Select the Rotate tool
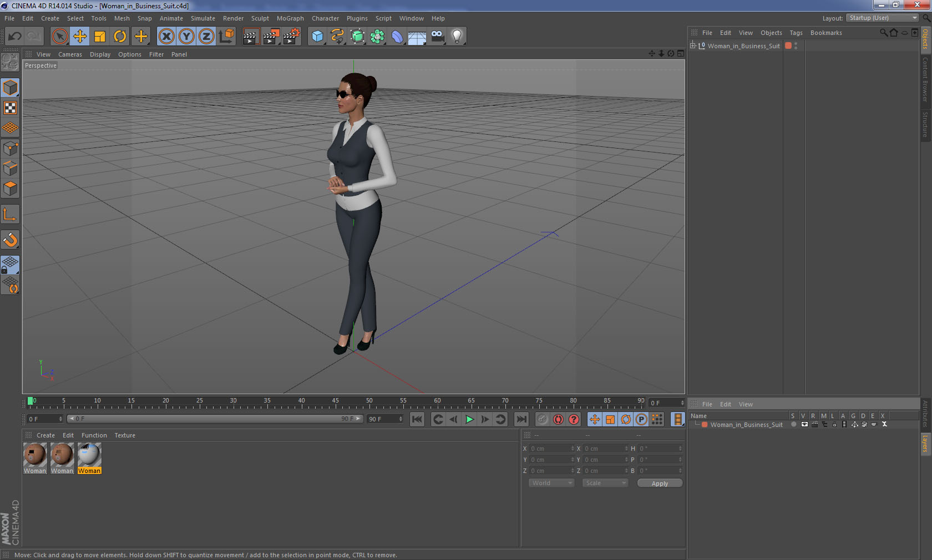This screenshot has height=560, width=932. pyautogui.click(x=120, y=37)
